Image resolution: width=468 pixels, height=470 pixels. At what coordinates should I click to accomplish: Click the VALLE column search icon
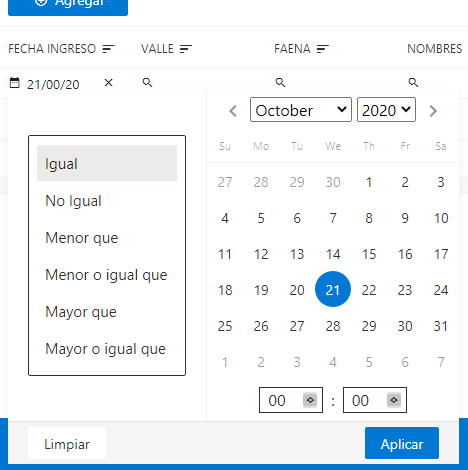tap(147, 82)
